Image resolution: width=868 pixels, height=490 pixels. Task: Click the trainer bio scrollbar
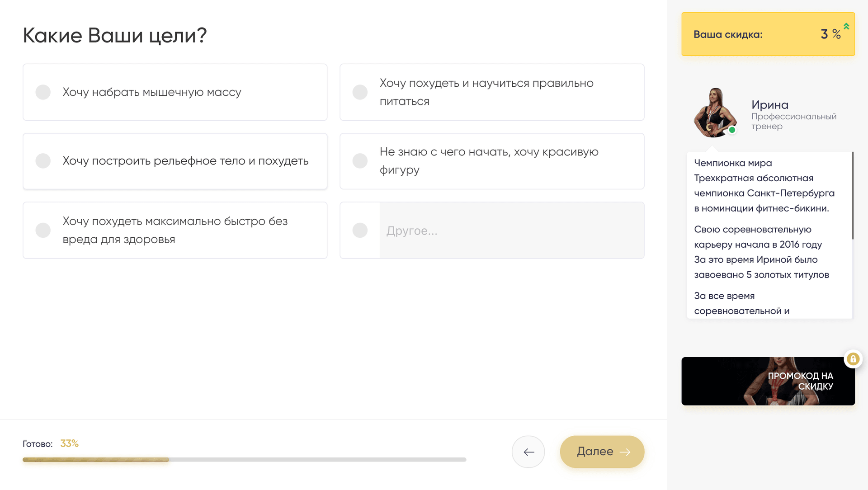click(x=853, y=196)
